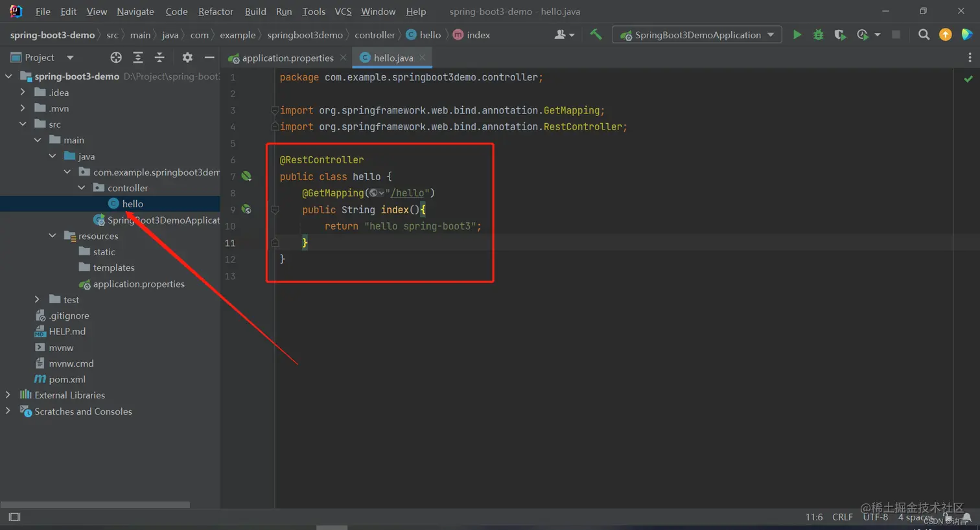
Task: Run SpringBoot3DemoApplication with green play icon
Action: click(x=797, y=34)
